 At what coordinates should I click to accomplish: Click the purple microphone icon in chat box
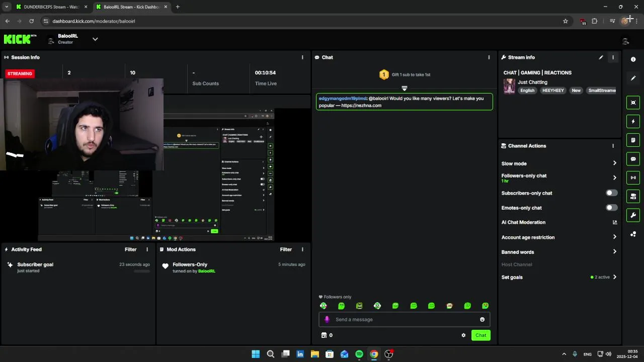tap(327, 319)
